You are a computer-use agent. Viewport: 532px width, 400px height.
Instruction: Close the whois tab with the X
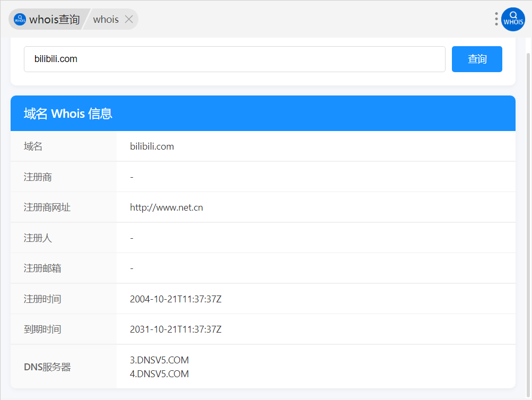pyautogui.click(x=129, y=19)
